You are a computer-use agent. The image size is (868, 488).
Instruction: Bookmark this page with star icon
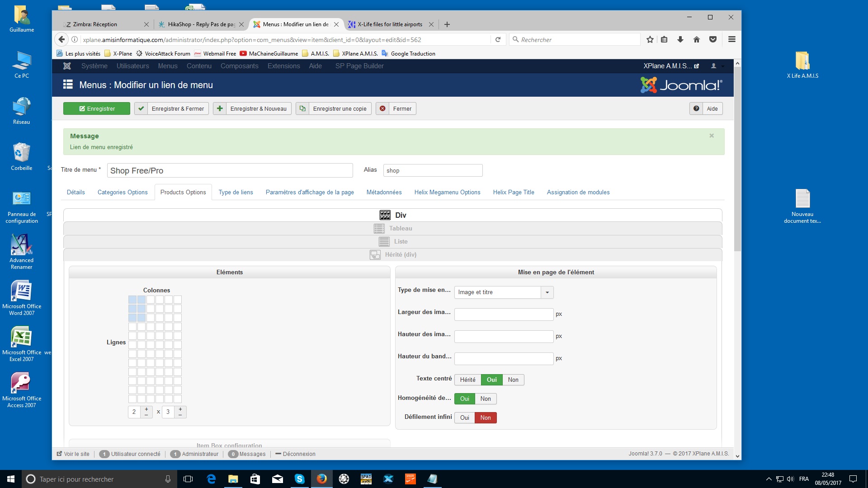coord(650,40)
